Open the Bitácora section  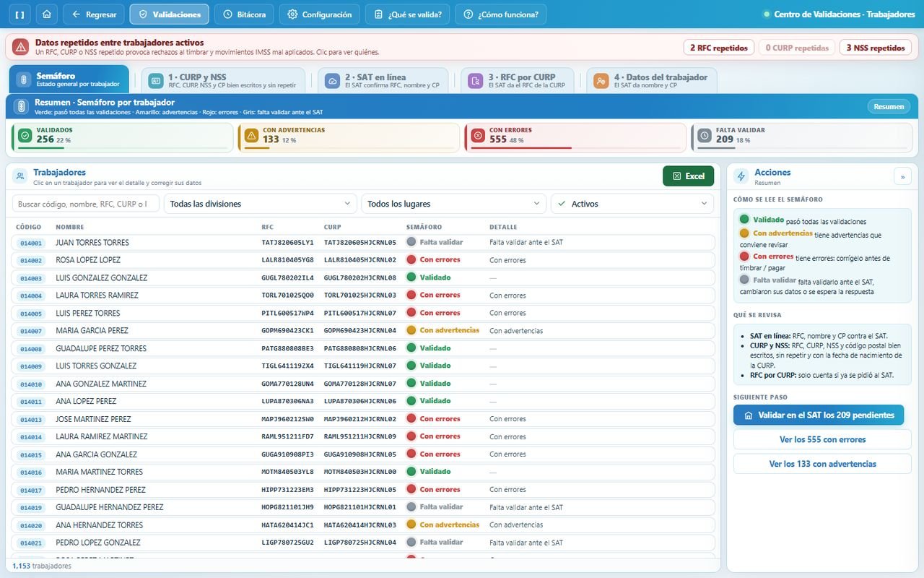coord(245,14)
